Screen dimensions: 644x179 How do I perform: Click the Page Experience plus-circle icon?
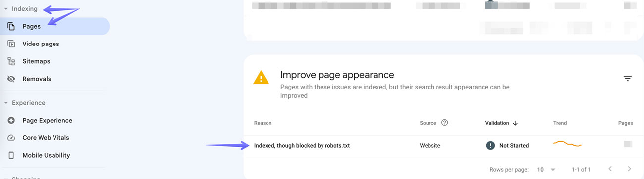[11, 120]
